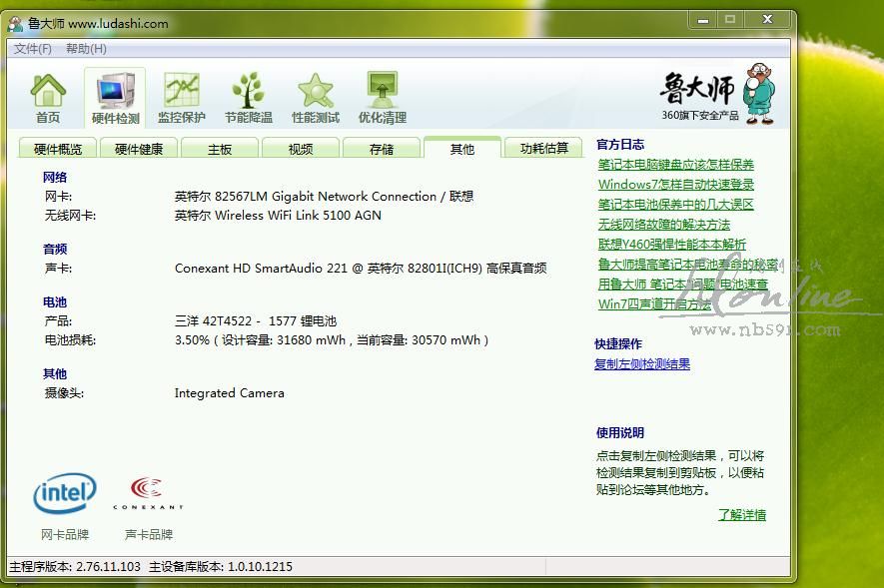Viewport: 884px width, 588px height.
Task: Open link Windows7怎样自动快速登录
Action: click(675, 184)
